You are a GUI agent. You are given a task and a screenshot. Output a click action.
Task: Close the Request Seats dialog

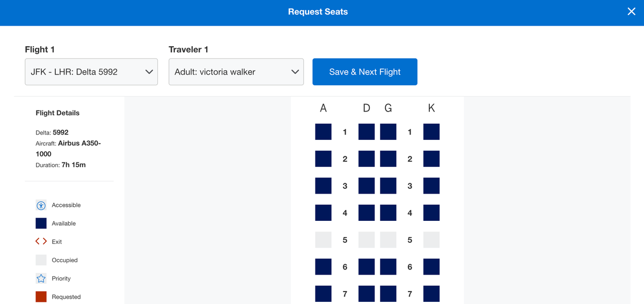(x=631, y=12)
